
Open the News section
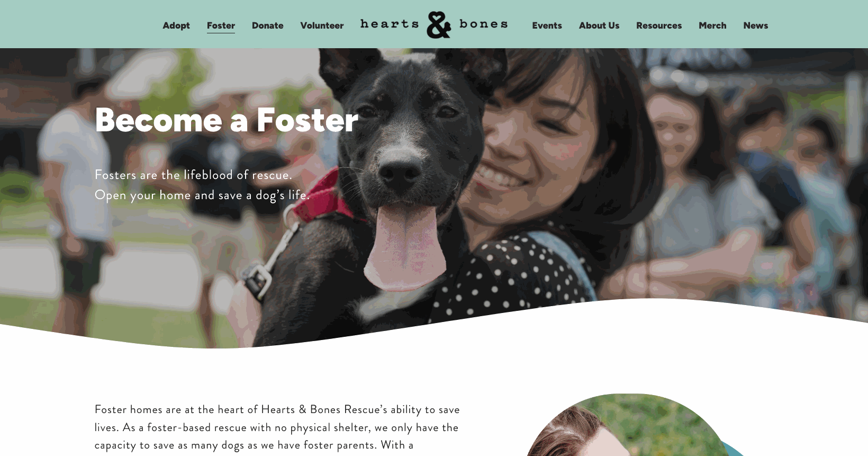tap(755, 25)
